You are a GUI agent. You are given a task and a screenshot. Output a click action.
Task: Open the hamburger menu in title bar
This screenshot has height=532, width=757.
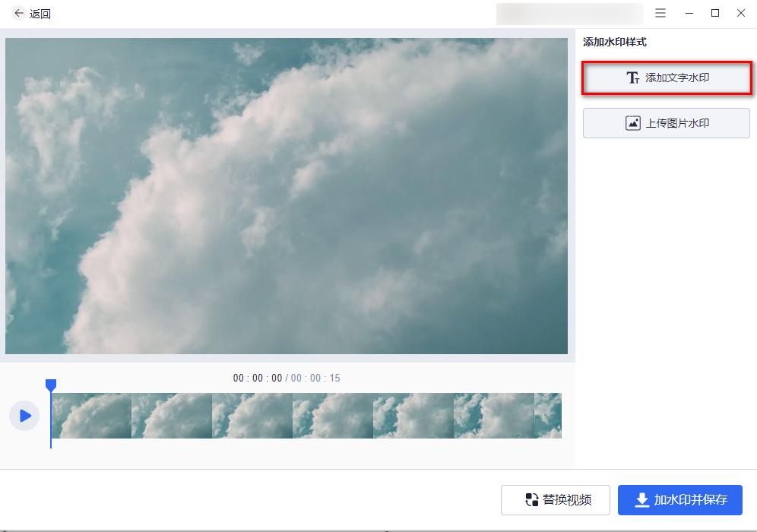(660, 13)
